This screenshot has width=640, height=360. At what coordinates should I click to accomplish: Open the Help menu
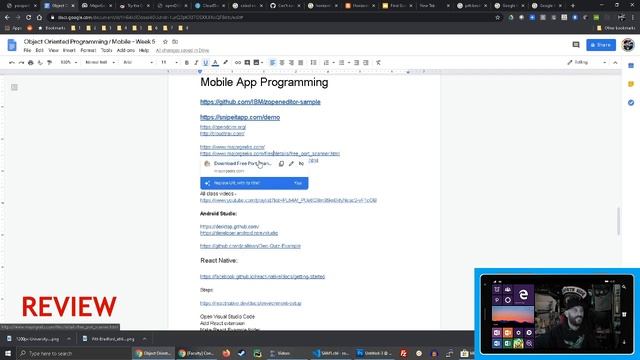144,50
